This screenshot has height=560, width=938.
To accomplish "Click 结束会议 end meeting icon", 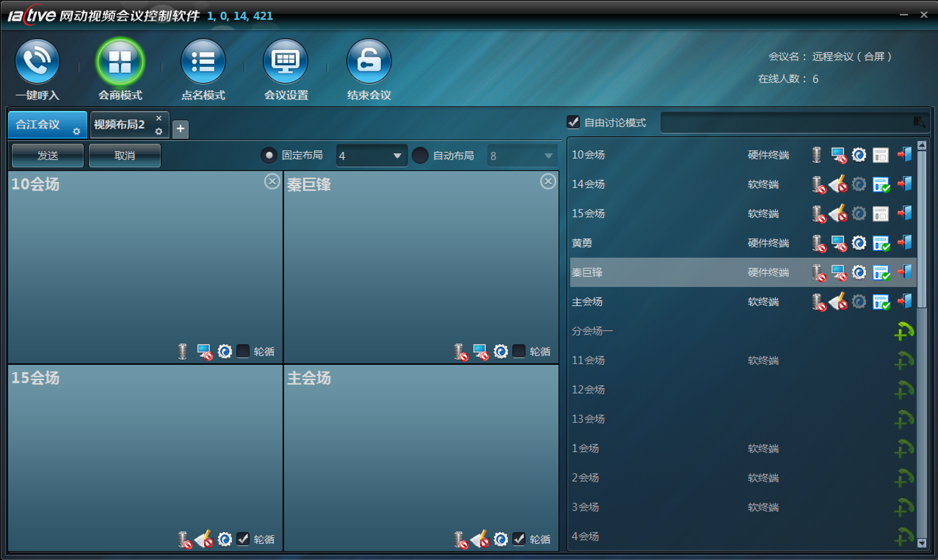I will (369, 62).
